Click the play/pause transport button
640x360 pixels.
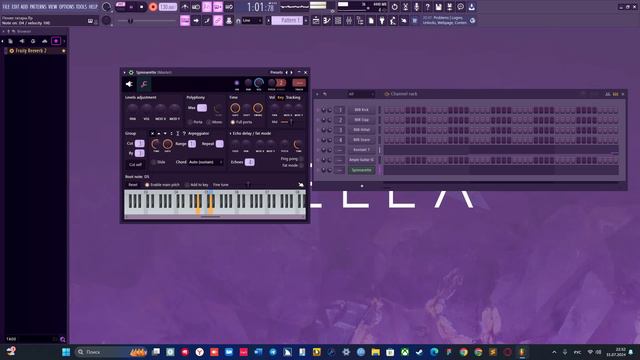[131, 7]
